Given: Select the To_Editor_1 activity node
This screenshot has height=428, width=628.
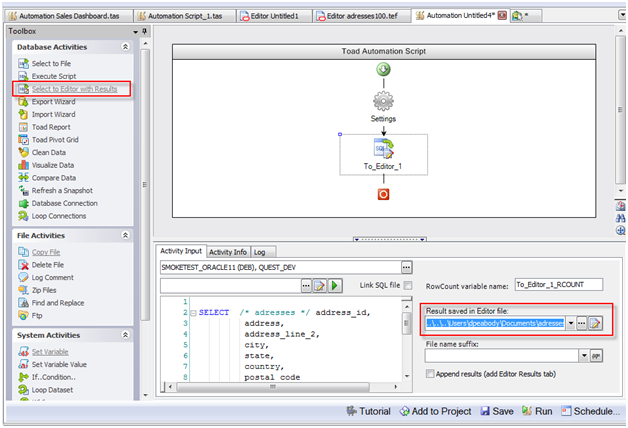Looking at the screenshot, I should pos(383,155).
